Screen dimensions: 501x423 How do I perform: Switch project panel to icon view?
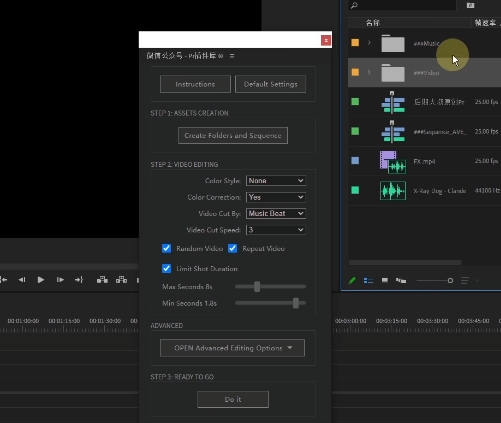coord(385,280)
